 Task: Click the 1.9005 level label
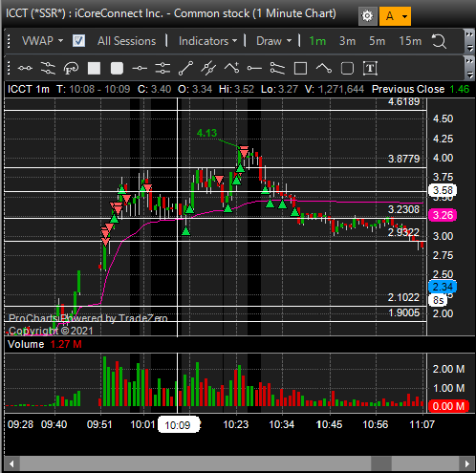(x=403, y=312)
